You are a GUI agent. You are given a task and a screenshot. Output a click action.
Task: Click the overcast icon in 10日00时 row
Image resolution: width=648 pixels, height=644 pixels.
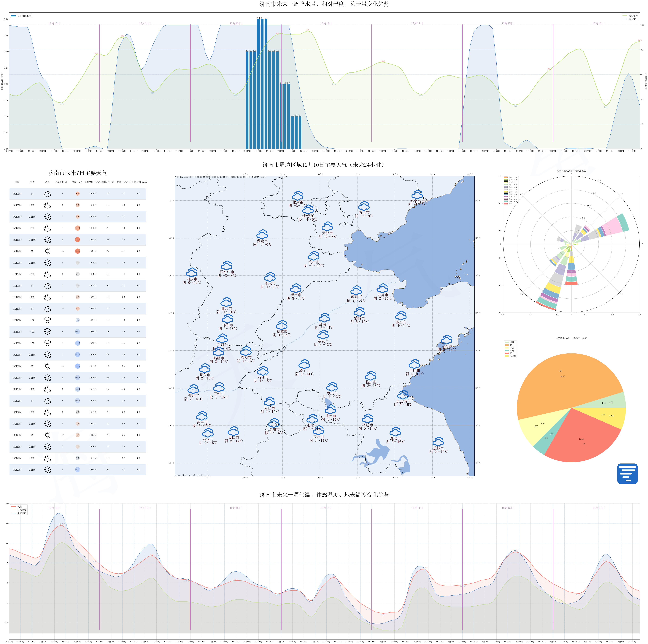coord(47,194)
